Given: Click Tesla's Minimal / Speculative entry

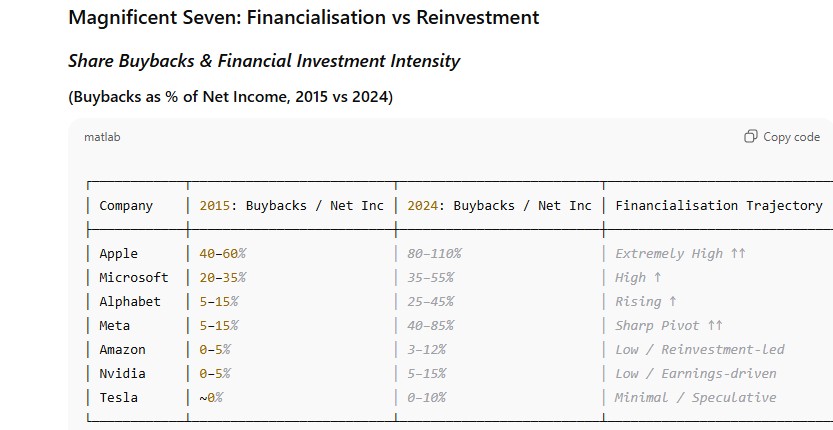Looking at the screenshot, I should click(695, 398).
